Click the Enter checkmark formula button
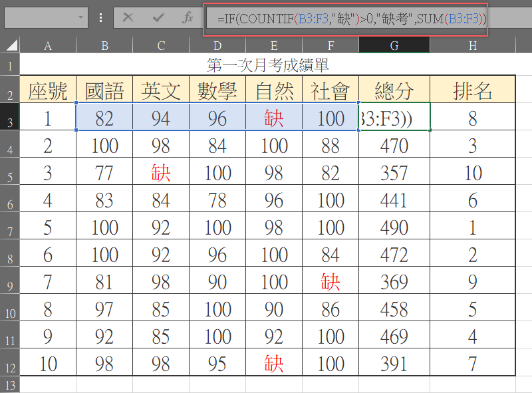The image size is (532, 393). [x=158, y=18]
